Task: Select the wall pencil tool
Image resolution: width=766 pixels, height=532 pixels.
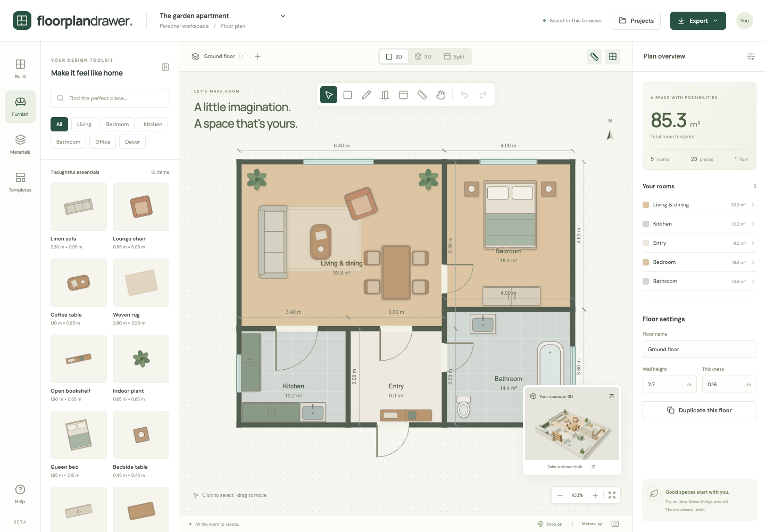Action: pos(367,95)
